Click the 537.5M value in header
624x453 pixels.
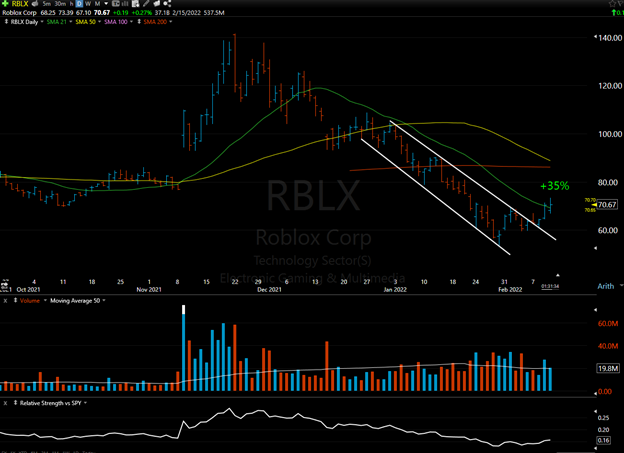(x=214, y=13)
